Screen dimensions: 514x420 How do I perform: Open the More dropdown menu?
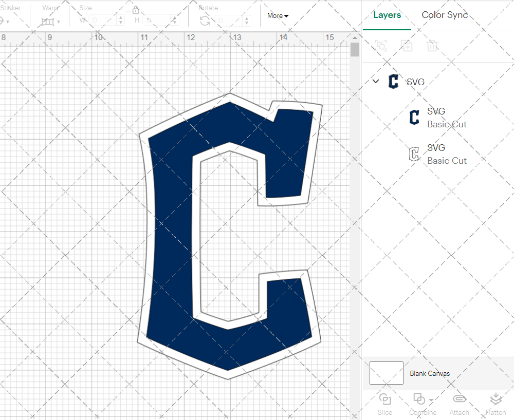pyautogui.click(x=278, y=16)
